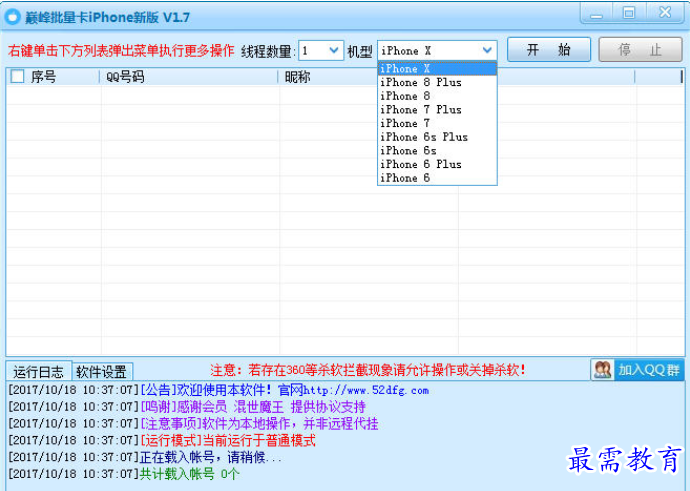Choose iPhone 6 model entry
Screen dimensions: 690x491
[x=437, y=178]
